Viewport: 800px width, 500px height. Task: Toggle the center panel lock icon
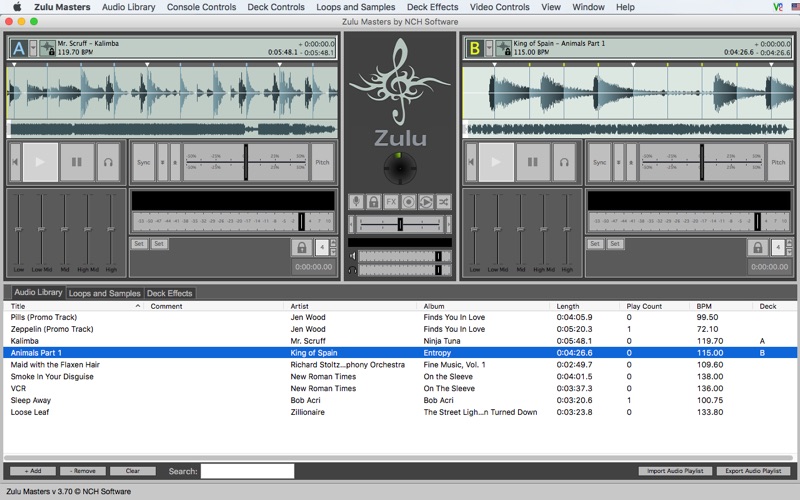[373, 202]
